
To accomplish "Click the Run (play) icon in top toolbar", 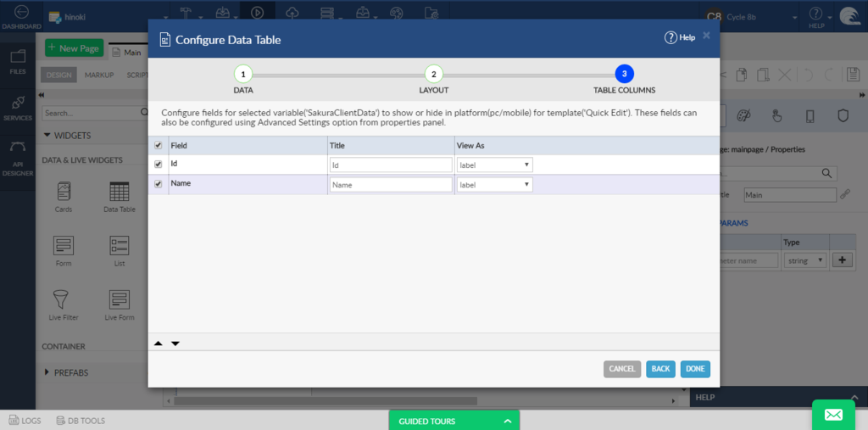I will click(x=256, y=13).
